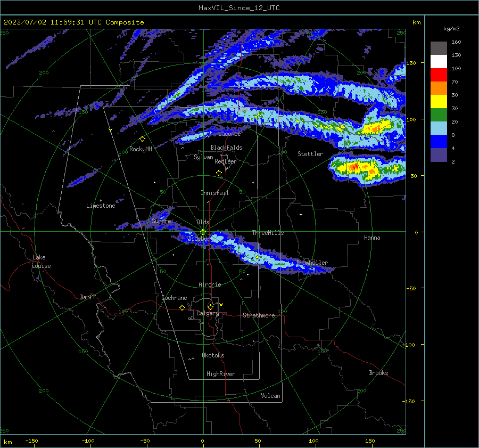Screen dimensions: 479x448
Task: Click the Innisfail city label
Action: 214,193
